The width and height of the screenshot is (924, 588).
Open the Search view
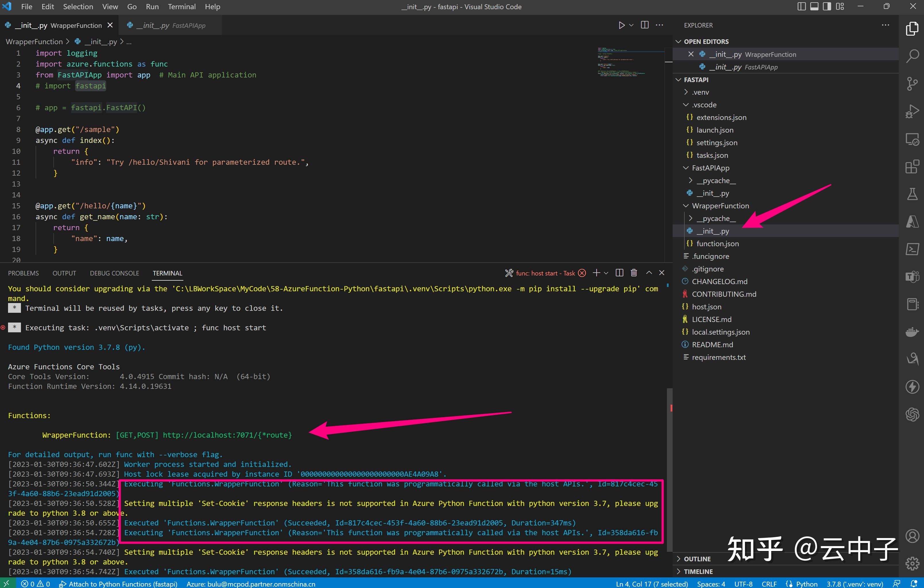point(913,57)
